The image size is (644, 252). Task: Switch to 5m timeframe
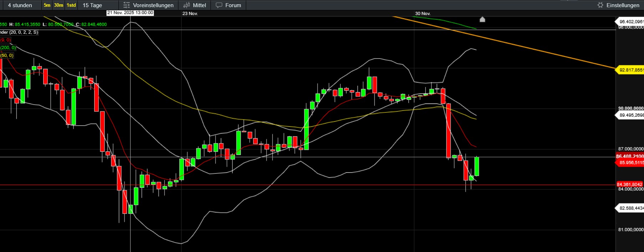[x=47, y=5]
